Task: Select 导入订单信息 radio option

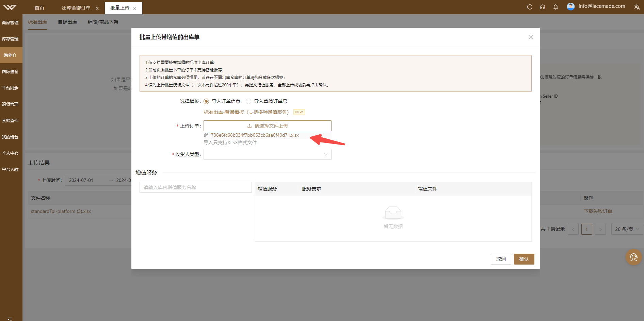Action: click(206, 101)
